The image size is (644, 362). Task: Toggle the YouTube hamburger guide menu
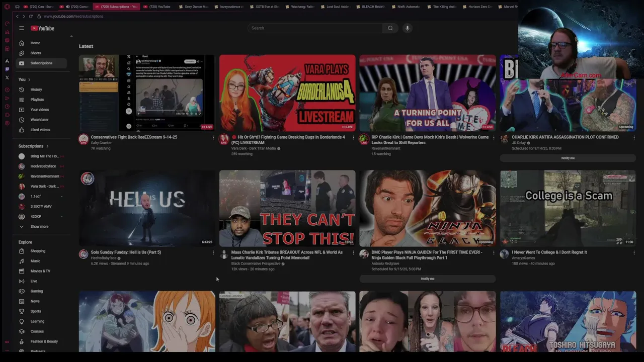tap(22, 28)
